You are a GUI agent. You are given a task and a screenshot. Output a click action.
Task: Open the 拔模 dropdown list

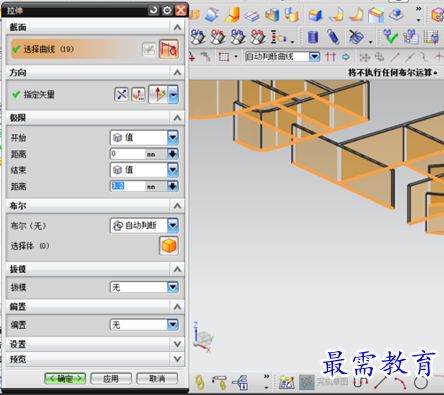click(173, 287)
